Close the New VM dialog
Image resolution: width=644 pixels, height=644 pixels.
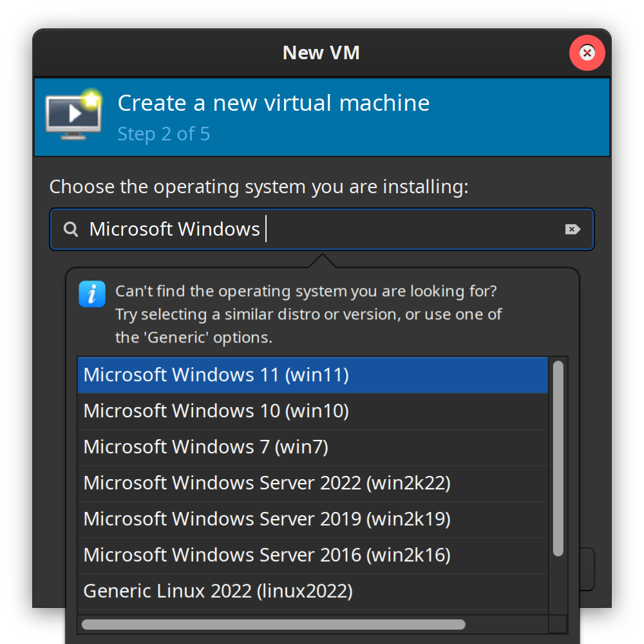coord(587,53)
